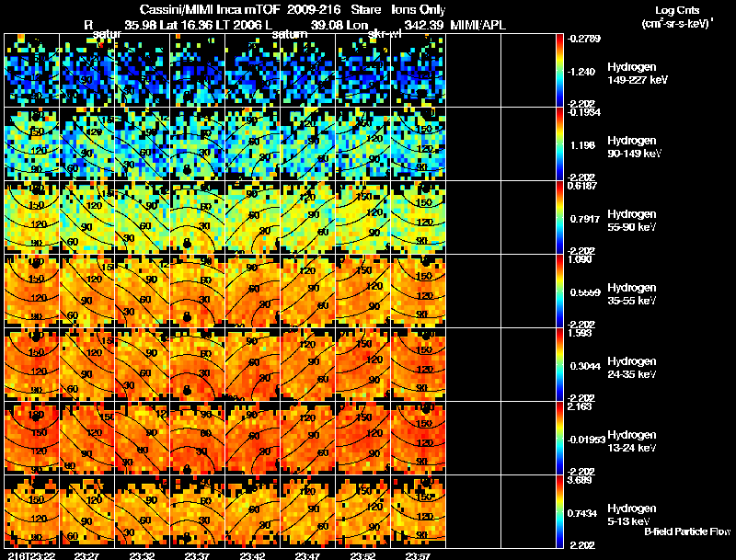Click the 35.98 radial distance value

pyautogui.click(x=141, y=26)
